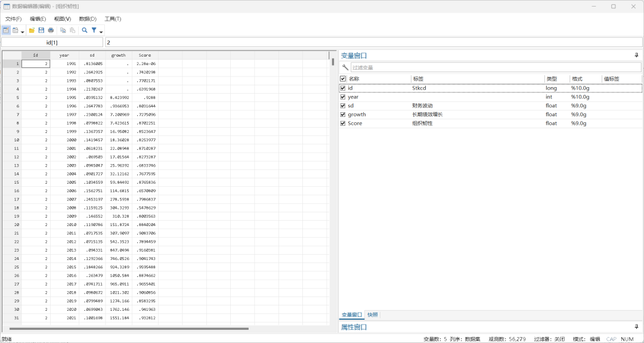Viewport: 644px width, 343px height.
Task: Switch to the 快照 tab
Action: [x=373, y=315]
